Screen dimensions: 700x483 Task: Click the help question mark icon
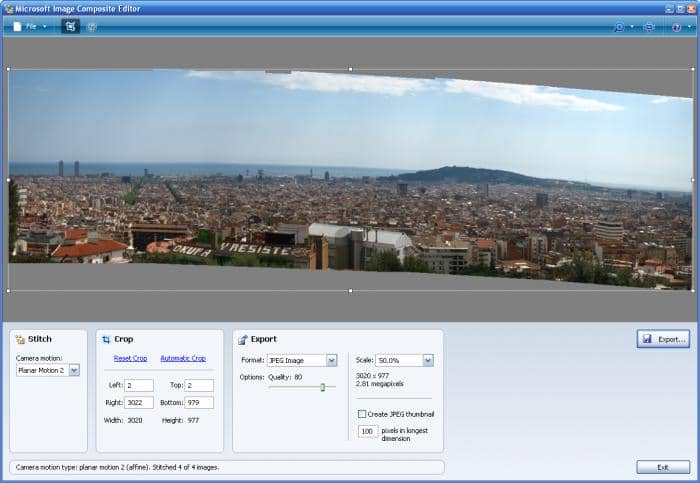(677, 27)
